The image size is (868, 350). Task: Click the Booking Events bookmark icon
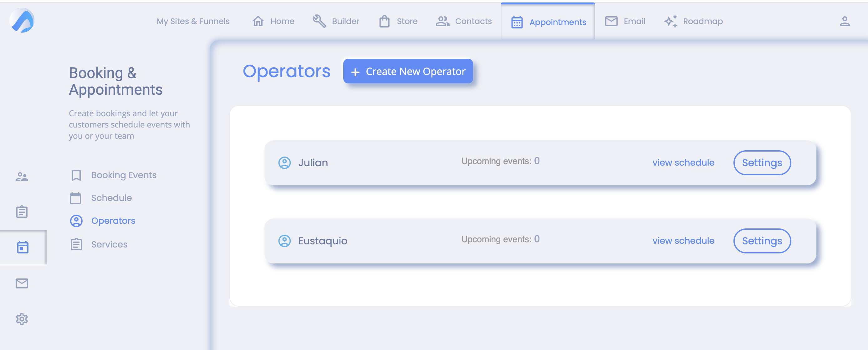coord(76,175)
